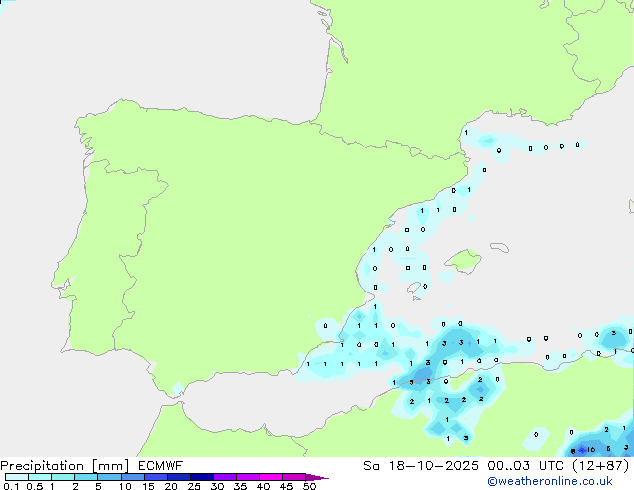The image size is (634, 490).
Task: Pick the magenta legend swatch between 40 and 45
Action: pyautogui.click(x=271, y=477)
